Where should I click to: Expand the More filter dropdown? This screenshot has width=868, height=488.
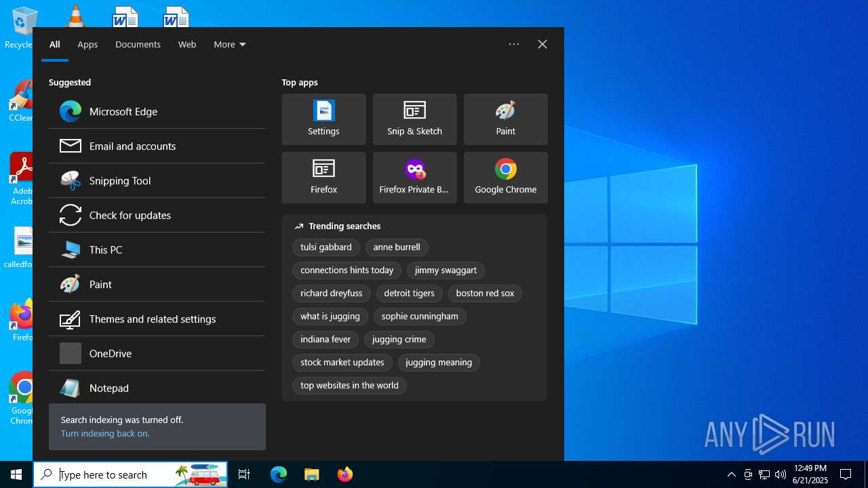coord(230,45)
